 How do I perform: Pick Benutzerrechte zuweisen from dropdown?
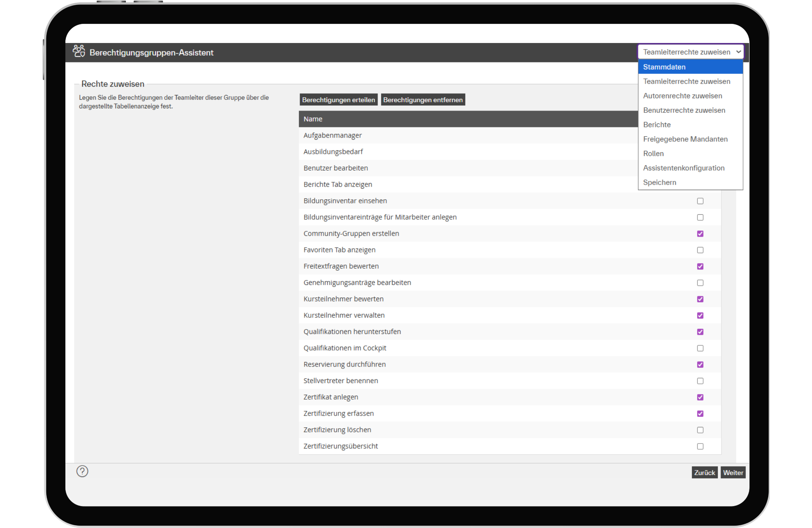click(691, 110)
